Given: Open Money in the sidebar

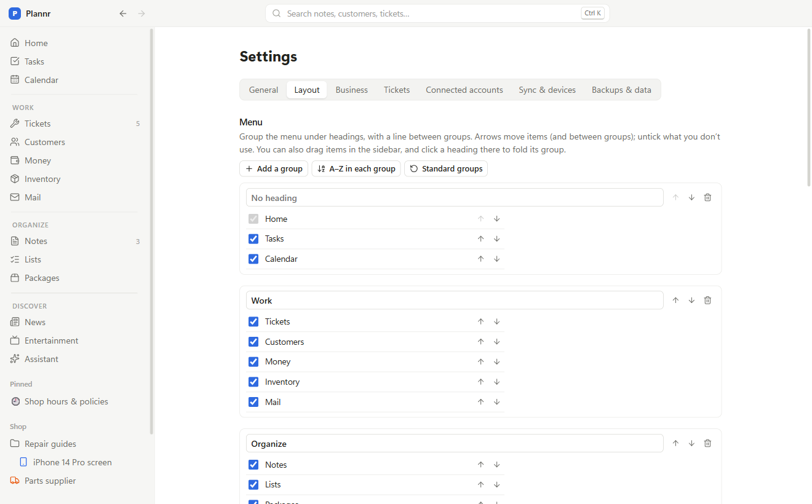Looking at the screenshot, I should click(74, 160).
